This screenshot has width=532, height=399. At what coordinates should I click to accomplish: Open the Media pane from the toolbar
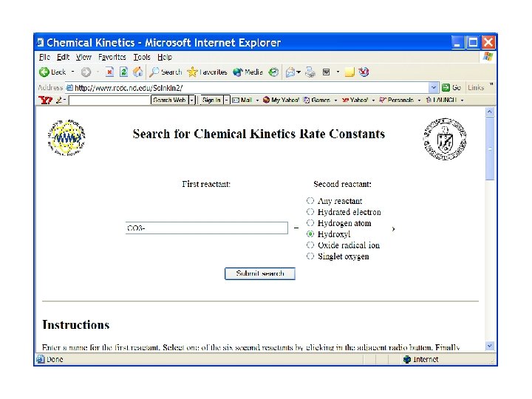(248, 72)
